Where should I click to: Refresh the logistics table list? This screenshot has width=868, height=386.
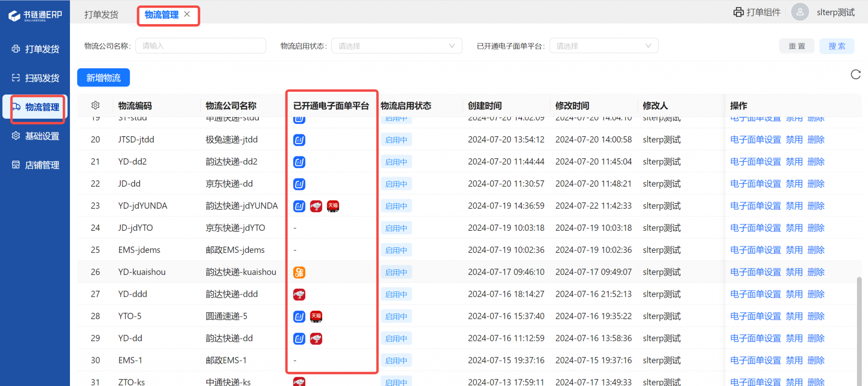point(856,75)
